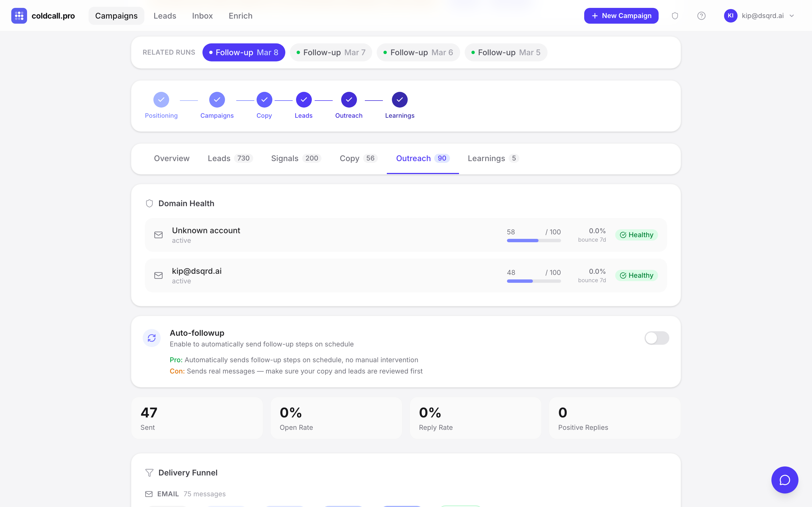This screenshot has height=507, width=812.
Task: Click the progress bar for Unknown account score
Action: pos(534,241)
